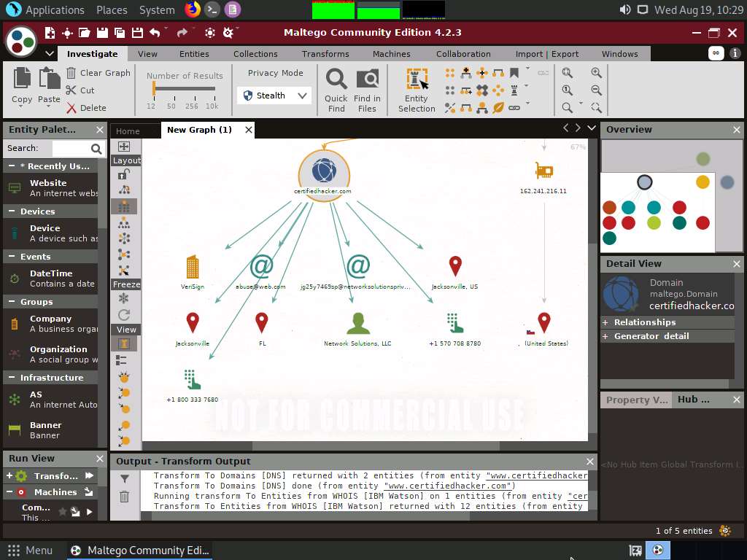
Task: Open the Investigate ribbon tab
Action: 93,54
